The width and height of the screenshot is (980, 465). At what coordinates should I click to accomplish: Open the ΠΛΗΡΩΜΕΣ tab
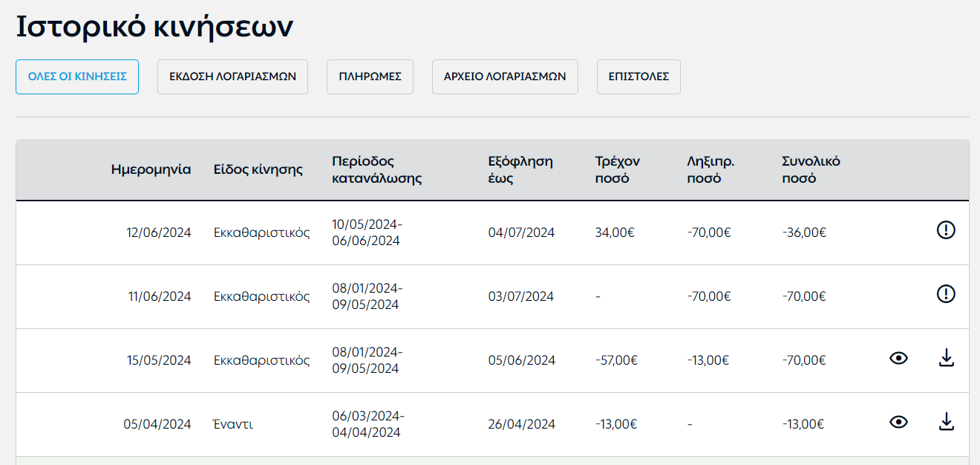click(x=370, y=77)
